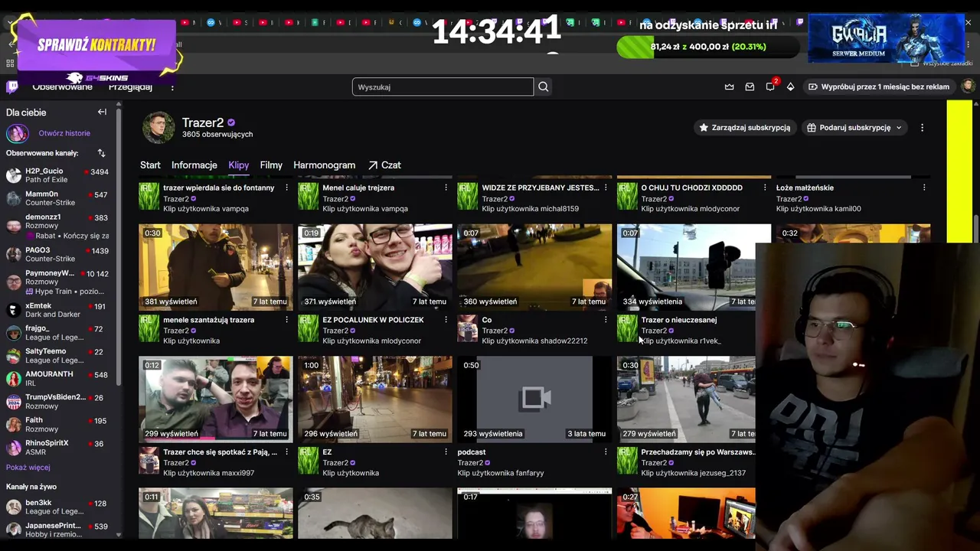Viewport: 980px width, 551px height.
Task: Click Trazer2 channel avatar in header
Action: (158, 127)
